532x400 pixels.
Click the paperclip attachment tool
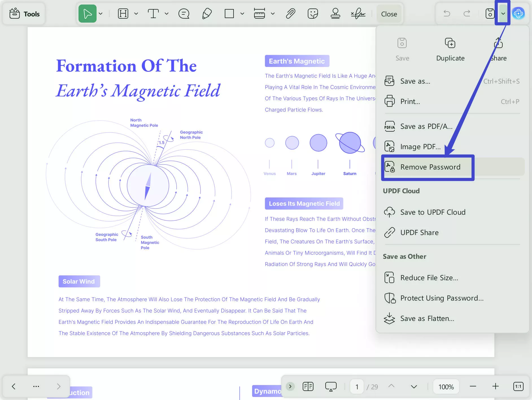point(290,13)
